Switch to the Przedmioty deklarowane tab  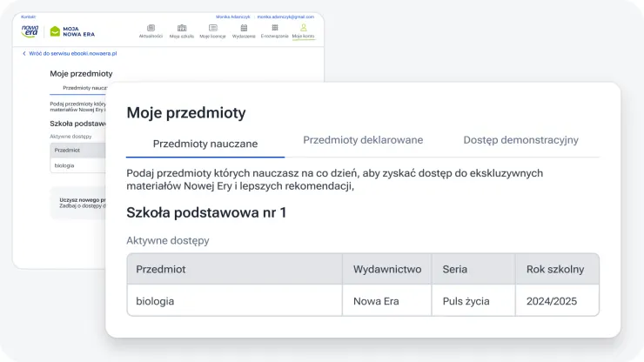[x=363, y=140]
